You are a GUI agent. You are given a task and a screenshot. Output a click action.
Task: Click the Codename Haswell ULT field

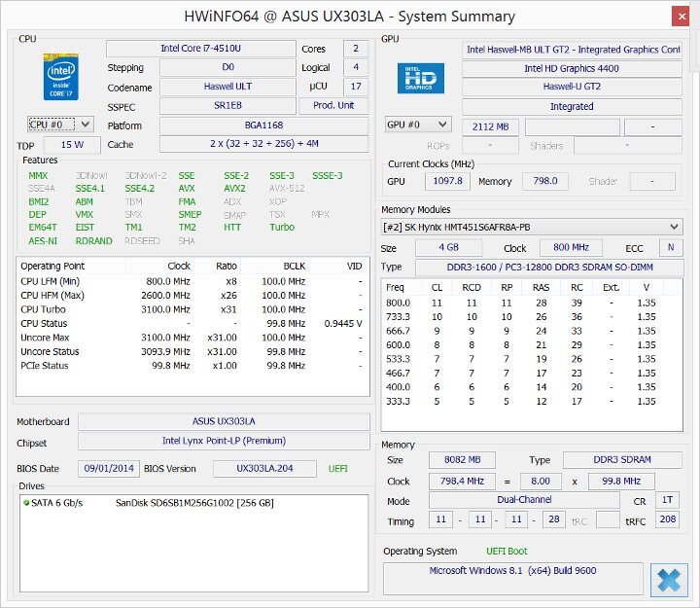coord(227,87)
